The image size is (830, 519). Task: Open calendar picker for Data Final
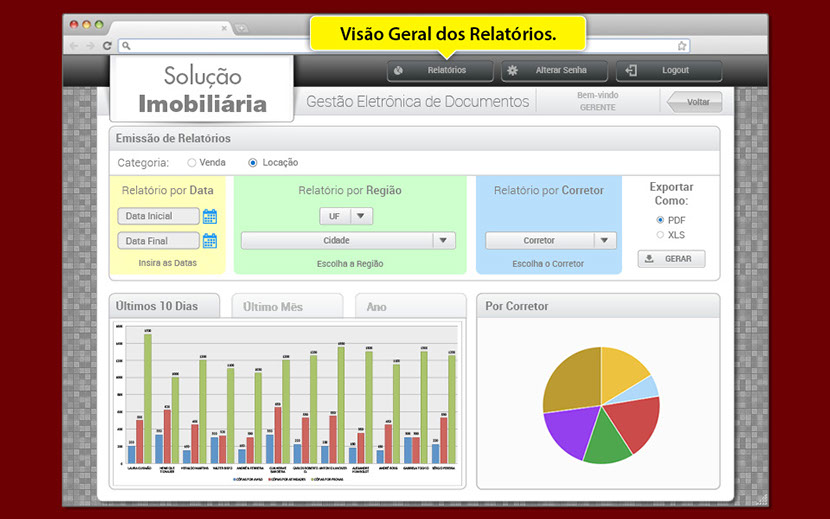point(210,241)
